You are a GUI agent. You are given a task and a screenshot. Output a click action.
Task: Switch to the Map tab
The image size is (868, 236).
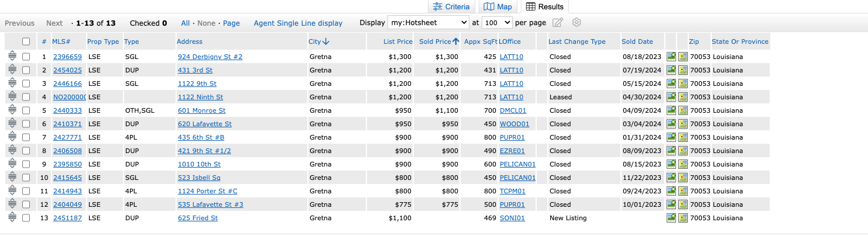(498, 6)
